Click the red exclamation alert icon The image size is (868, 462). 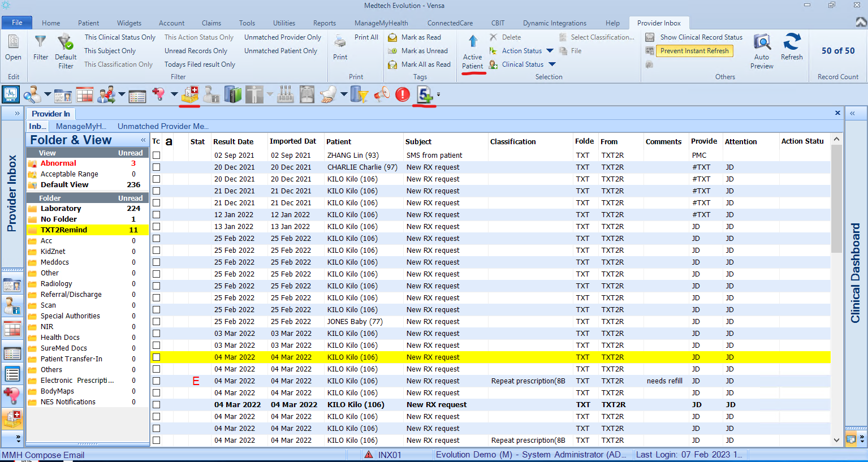pyautogui.click(x=402, y=94)
